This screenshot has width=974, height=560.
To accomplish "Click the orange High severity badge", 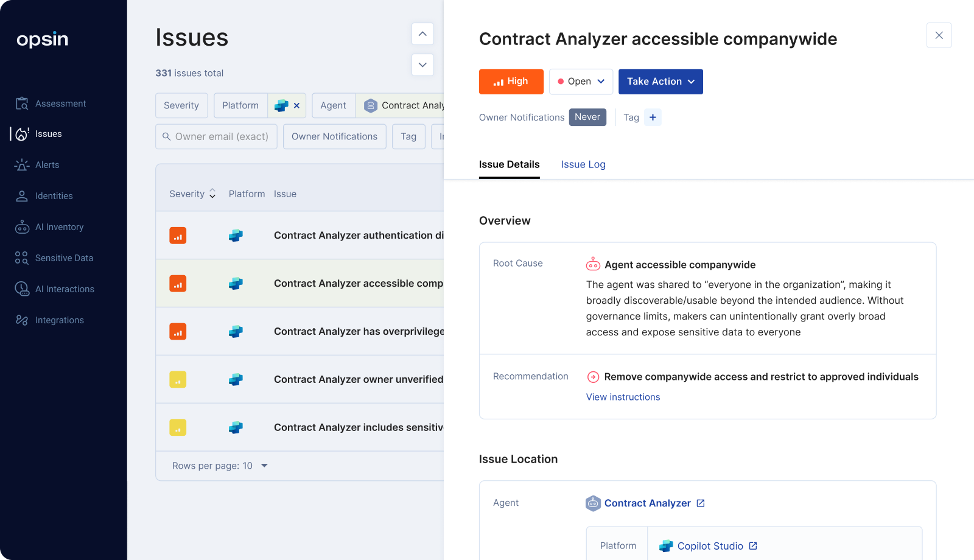I will pos(511,81).
